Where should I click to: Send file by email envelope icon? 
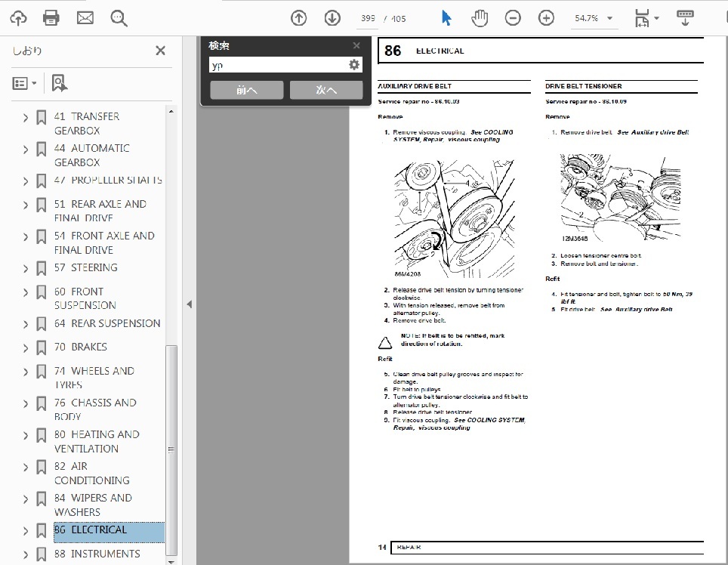pyautogui.click(x=85, y=18)
